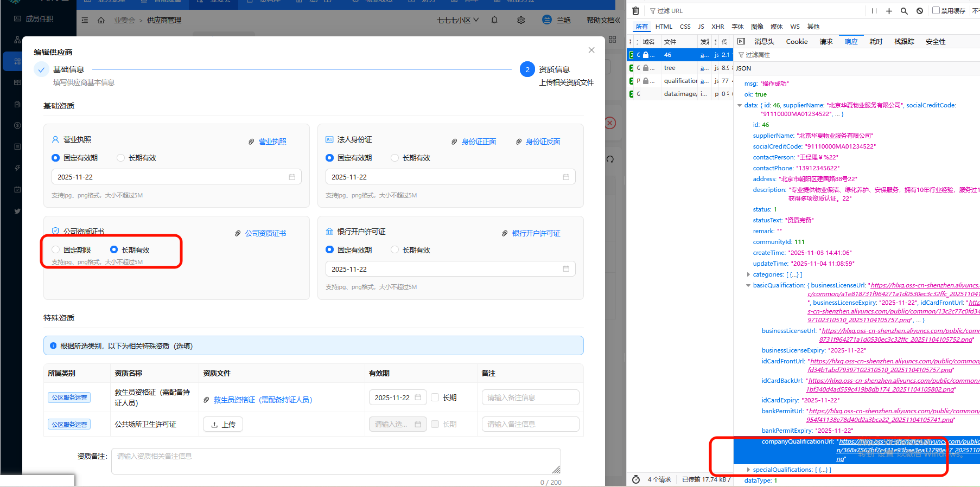Expand the specialQualifications JSON node
980x487 pixels.
748,470
